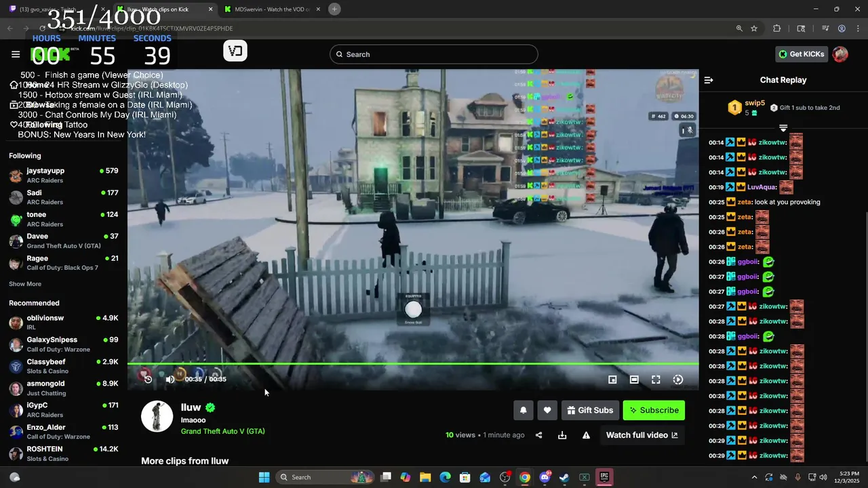The height and width of the screenshot is (488, 868).
Task: Open the hamburger sidebar menu
Action: click(16, 54)
